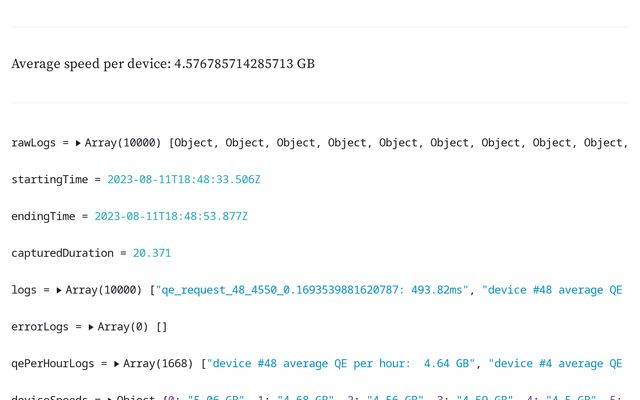Click the errorLogs variable name
Screen dimensions: 640x400
coord(40,327)
